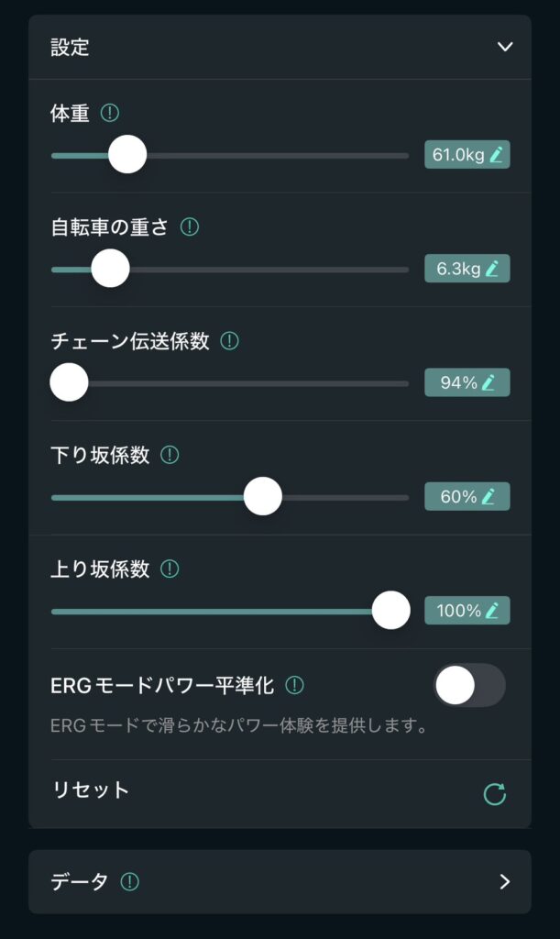The width and height of the screenshot is (560, 939).
Task: Expand the データ section arrow
Action: [x=504, y=881]
